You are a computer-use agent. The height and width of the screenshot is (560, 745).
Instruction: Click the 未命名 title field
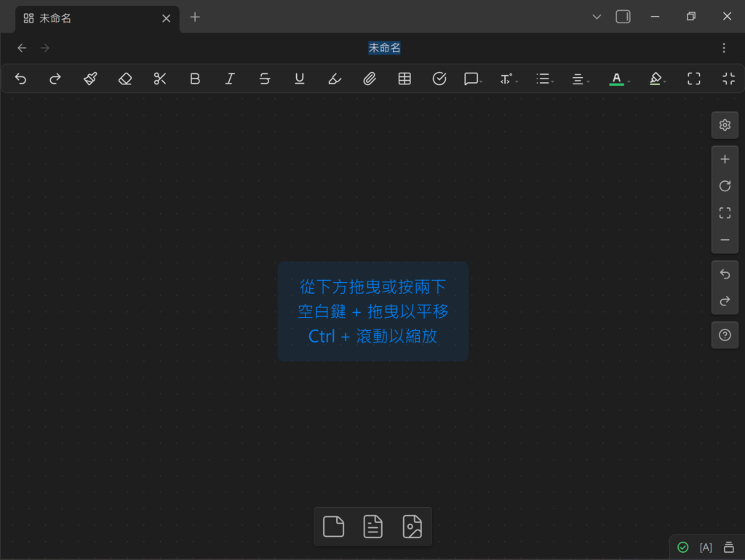coord(384,48)
